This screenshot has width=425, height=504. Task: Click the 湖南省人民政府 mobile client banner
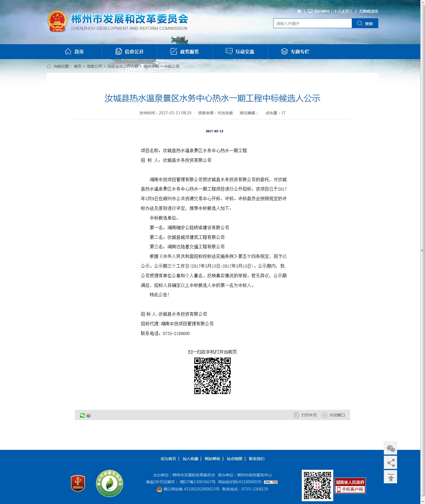(350, 486)
